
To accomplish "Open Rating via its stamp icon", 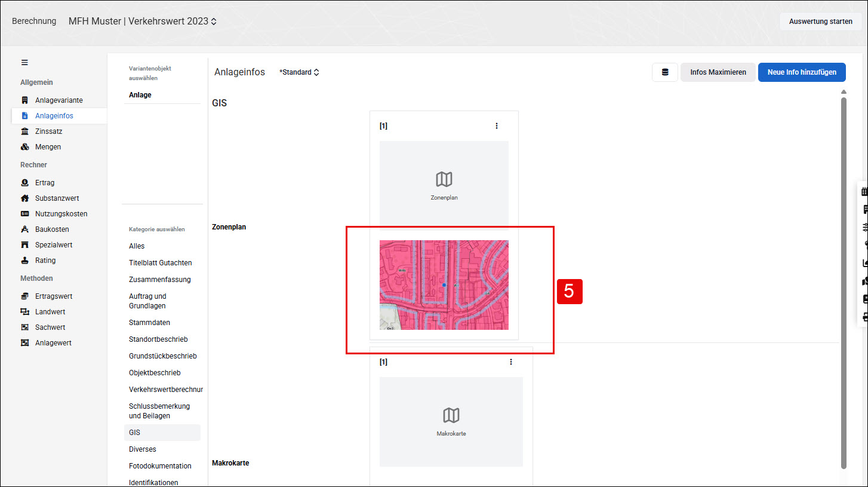I will (x=24, y=261).
